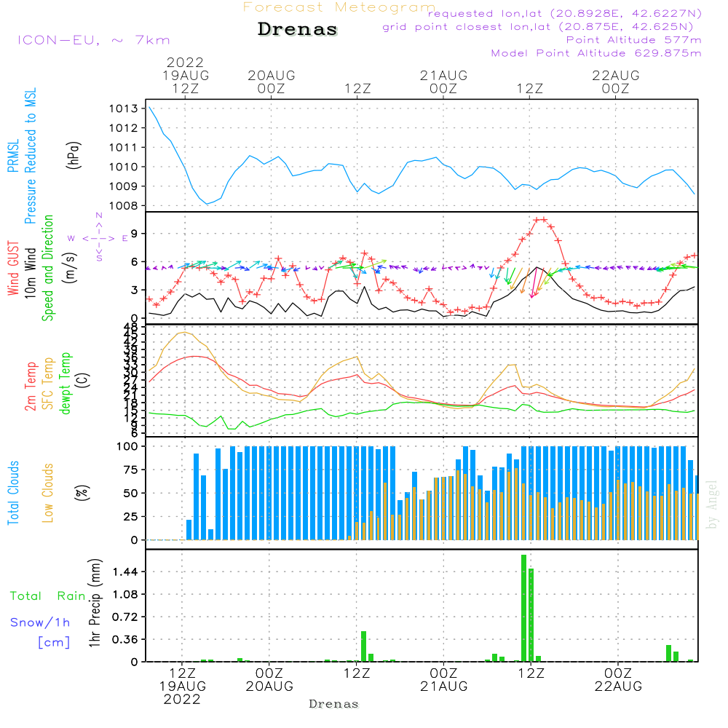Viewport: 728px width, 728px height.
Task: Click 'Model Point Altitude 629.875m' text
Action: click(x=596, y=53)
